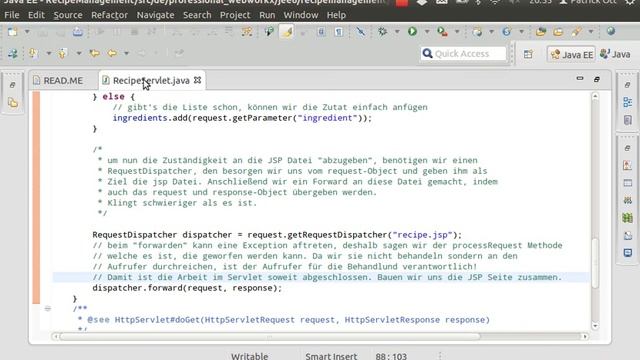
Task: Switch to the Java perspective
Action: point(615,54)
